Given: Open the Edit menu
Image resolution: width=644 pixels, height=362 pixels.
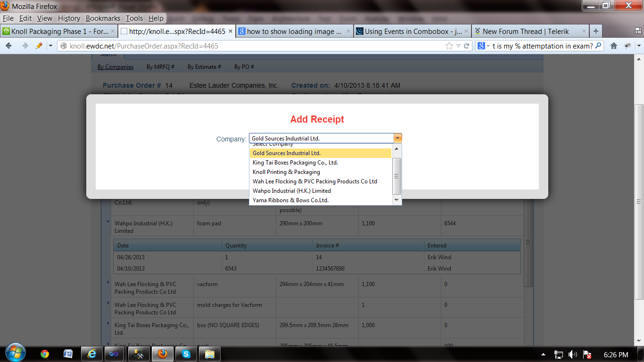Looking at the screenshot, I should pos(25,18).
